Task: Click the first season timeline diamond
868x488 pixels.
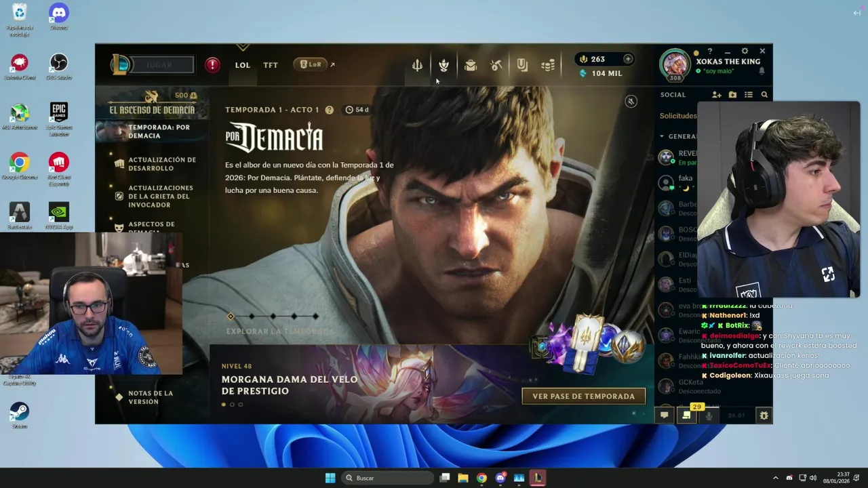Action: click(x=231, y=317)
